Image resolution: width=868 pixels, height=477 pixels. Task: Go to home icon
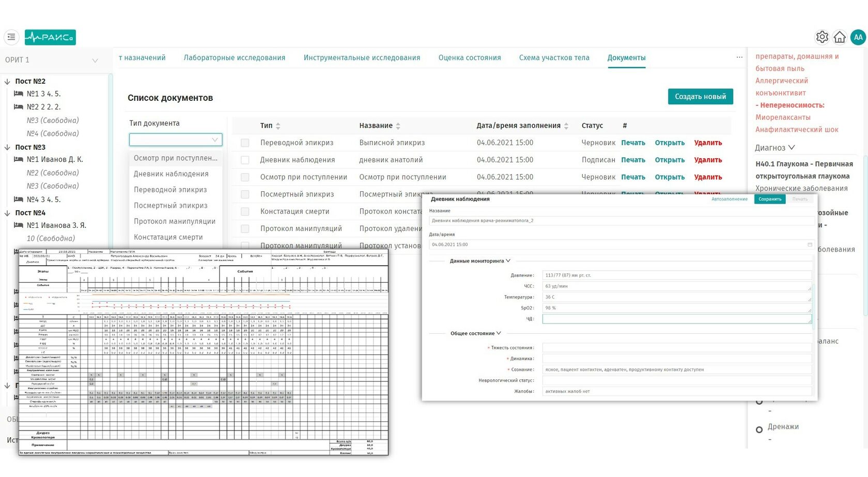840,37
